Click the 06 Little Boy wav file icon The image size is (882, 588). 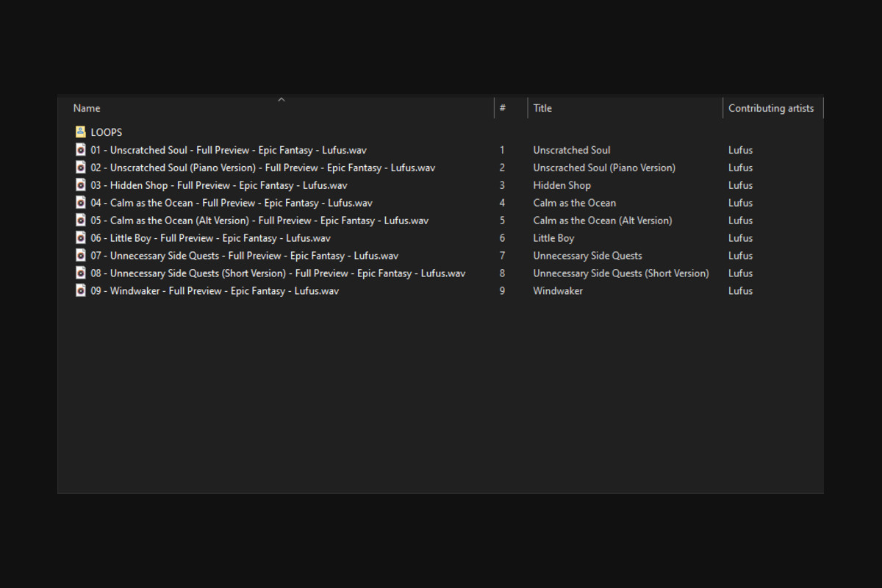(81, 238)
